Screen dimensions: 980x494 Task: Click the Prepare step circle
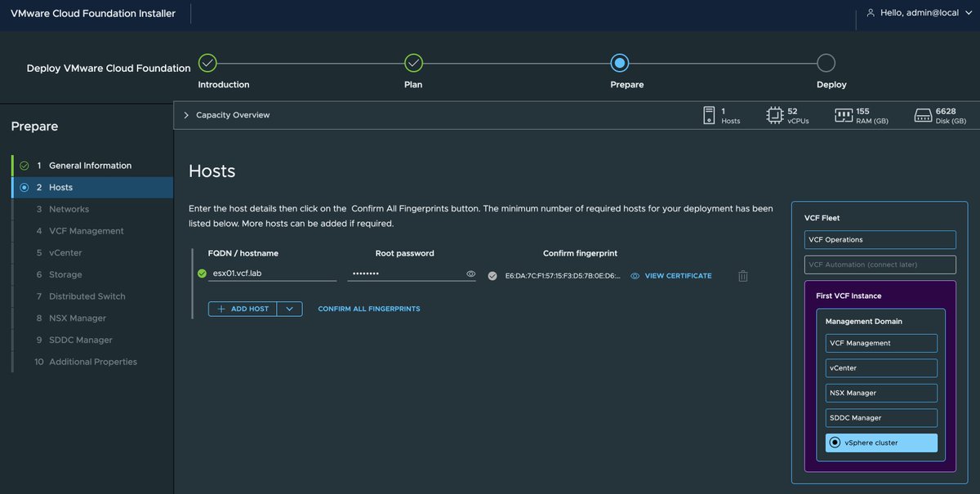click(619, 63)
